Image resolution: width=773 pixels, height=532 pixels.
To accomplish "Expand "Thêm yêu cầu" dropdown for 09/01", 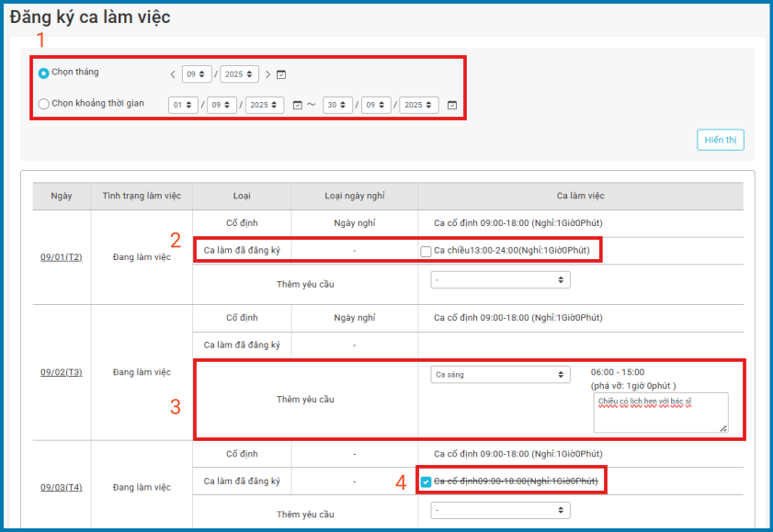I will (x=500, y=279).
